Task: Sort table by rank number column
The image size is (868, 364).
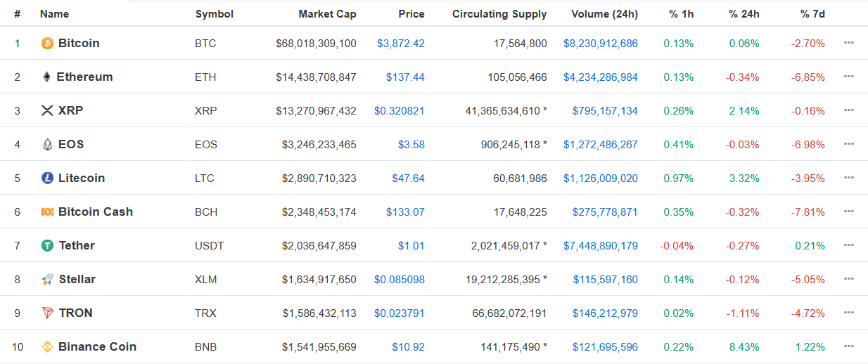Action: coord(17,14)
